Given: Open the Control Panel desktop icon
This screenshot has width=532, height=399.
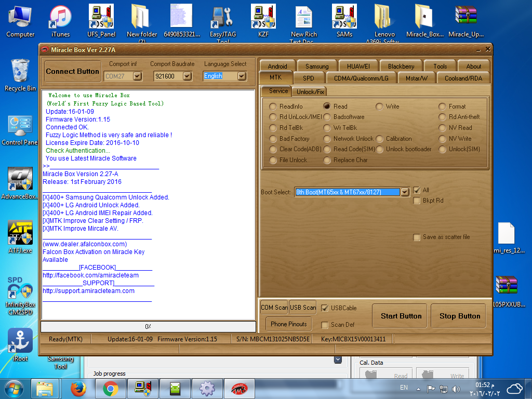Looking at the screenshot, I should coord(20,130).
